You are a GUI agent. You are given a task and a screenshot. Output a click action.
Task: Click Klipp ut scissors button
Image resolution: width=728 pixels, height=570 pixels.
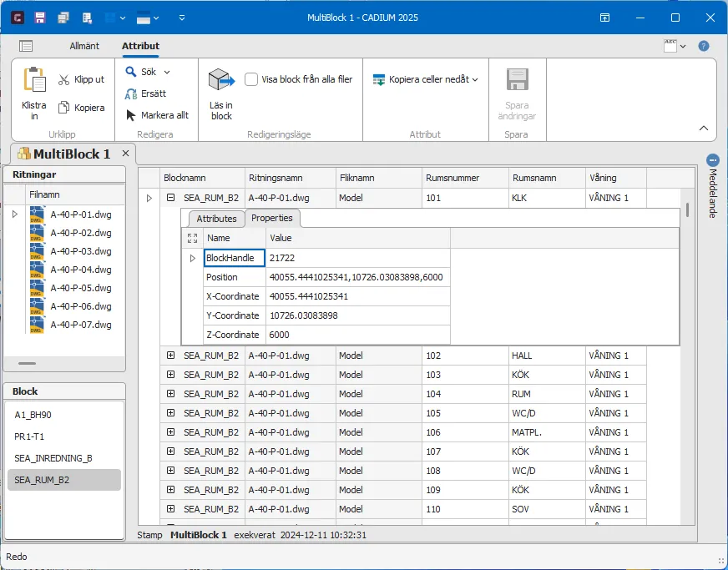pyautogui.click(x=81, y=79)
